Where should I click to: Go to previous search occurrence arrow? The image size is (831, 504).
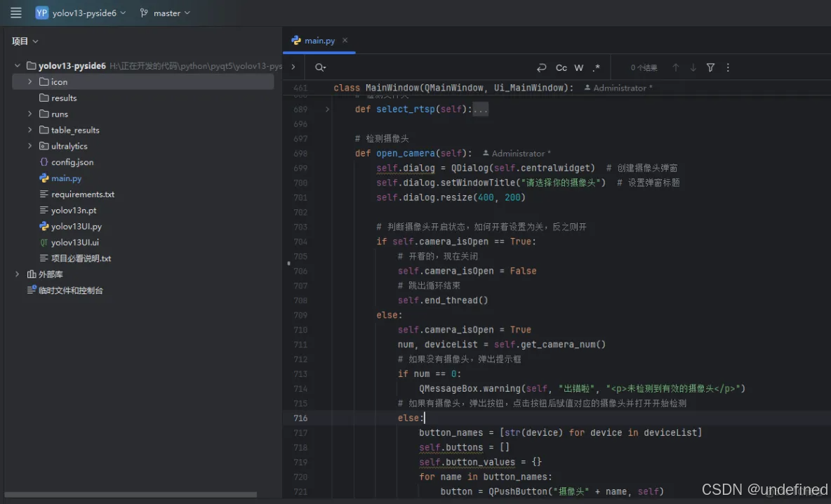tap(676, 67)
